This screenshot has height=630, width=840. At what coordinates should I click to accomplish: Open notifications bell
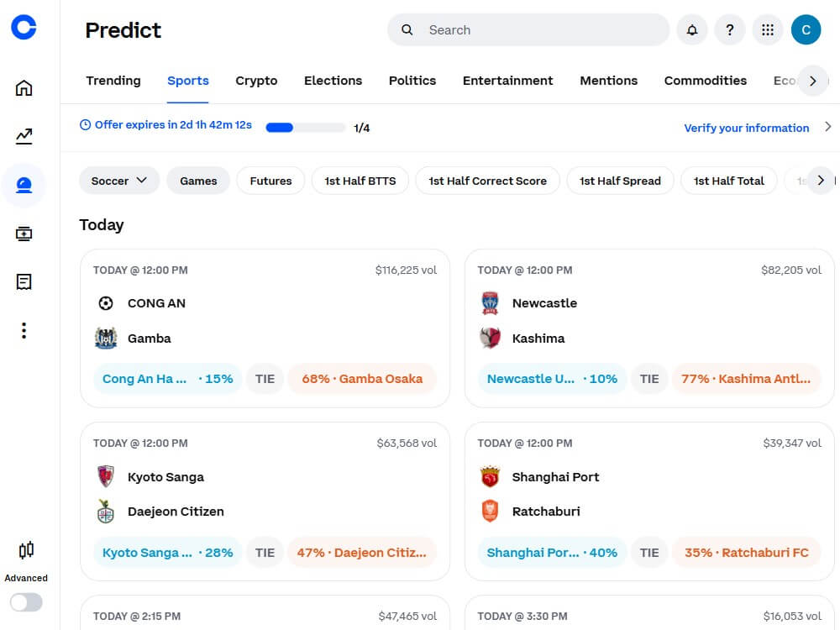(x=692, y=30)
